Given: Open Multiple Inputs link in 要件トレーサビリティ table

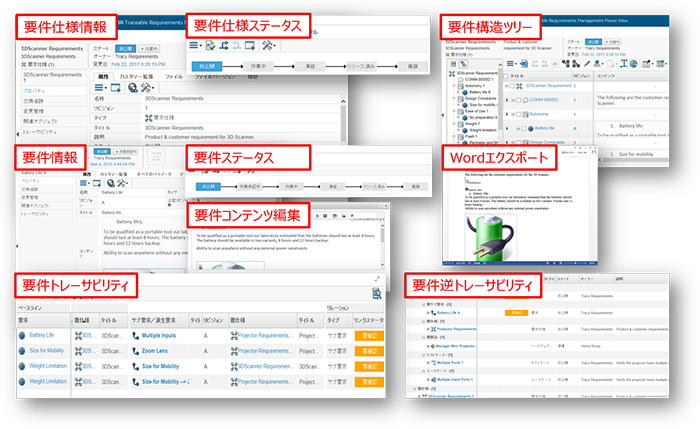Looking at the screenshot, I should click(x=159, y=336).
